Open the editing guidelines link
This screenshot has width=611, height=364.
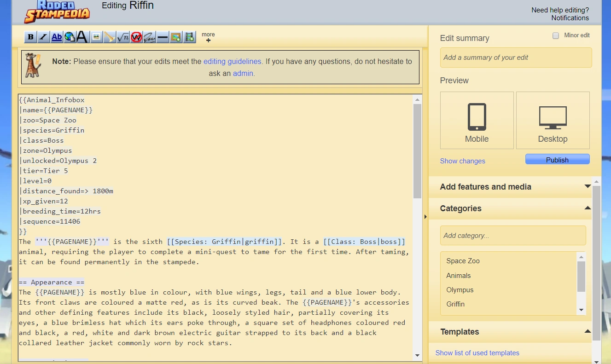(232, 61)
